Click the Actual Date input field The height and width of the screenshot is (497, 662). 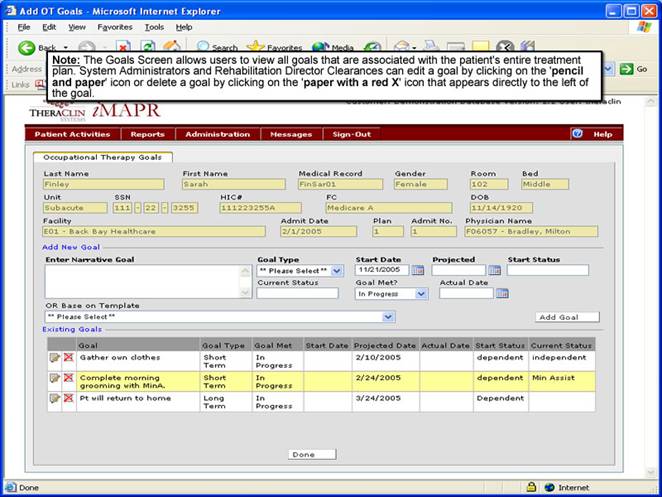[x=466, y=293]
